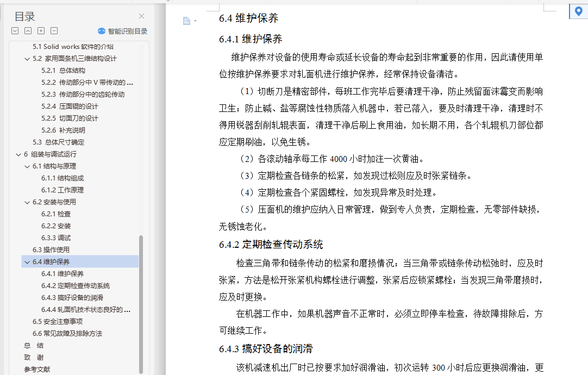Select 6.1.1 结构组成 entry
Image resolution: width=588 pixels, height=375 pixels.
(62, 178)
